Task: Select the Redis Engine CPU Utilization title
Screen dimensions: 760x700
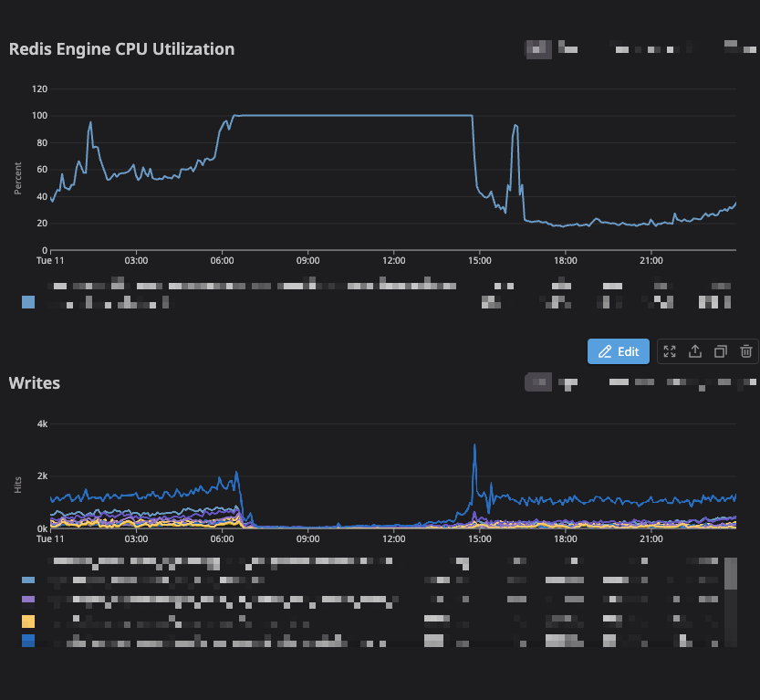Action: tap(121, 49)
